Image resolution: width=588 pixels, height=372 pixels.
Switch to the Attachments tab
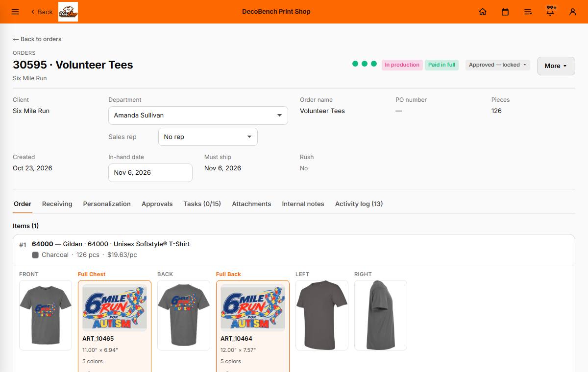(251, 204)
